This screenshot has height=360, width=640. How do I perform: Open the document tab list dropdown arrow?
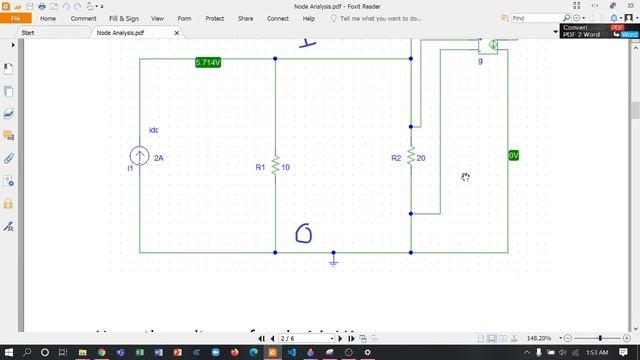pos(555,32)
